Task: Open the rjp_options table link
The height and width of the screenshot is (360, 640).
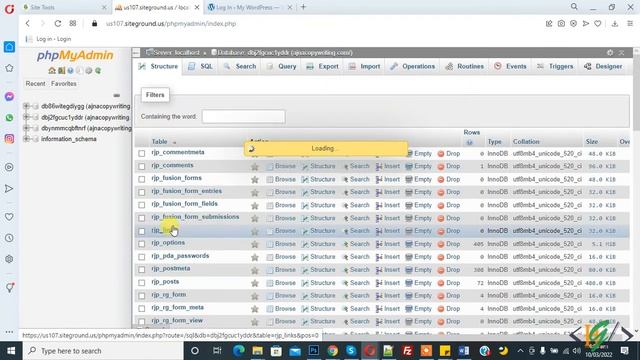Action: (168, 242)
